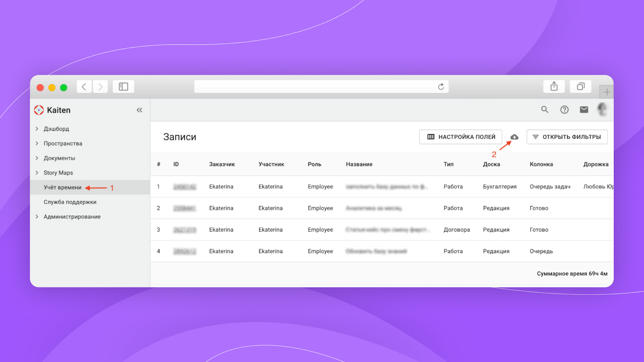Open Дэшборд in the sidebar

[56, 129]
